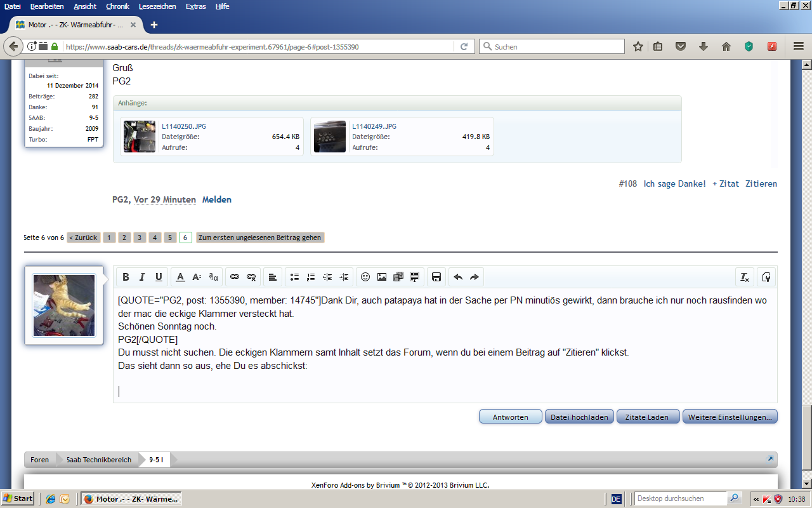
Task: Open the text color picker
Action: tap(180, 277)
